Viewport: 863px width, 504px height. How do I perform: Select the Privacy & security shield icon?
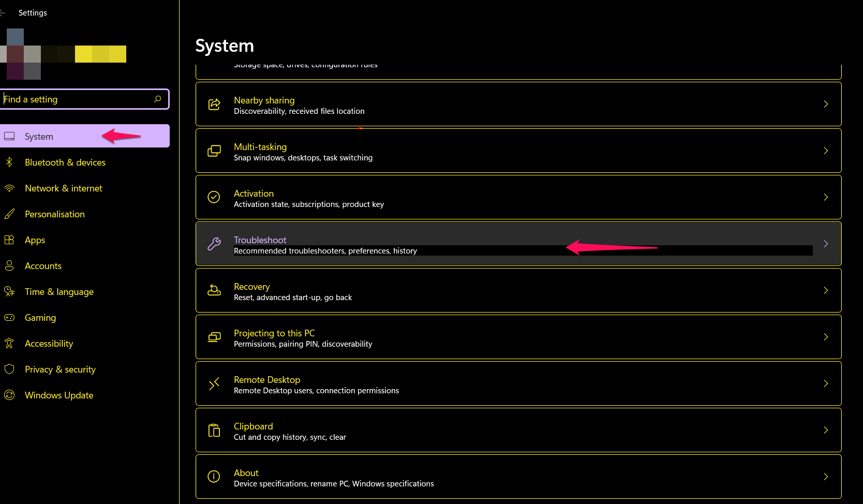pyautogui.click(x=9, y=369)
